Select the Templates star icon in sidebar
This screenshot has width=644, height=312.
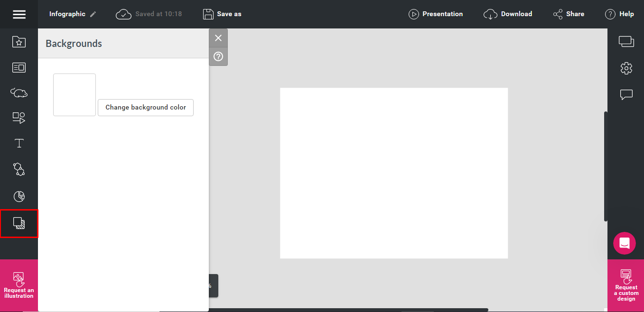coord(19,42)
